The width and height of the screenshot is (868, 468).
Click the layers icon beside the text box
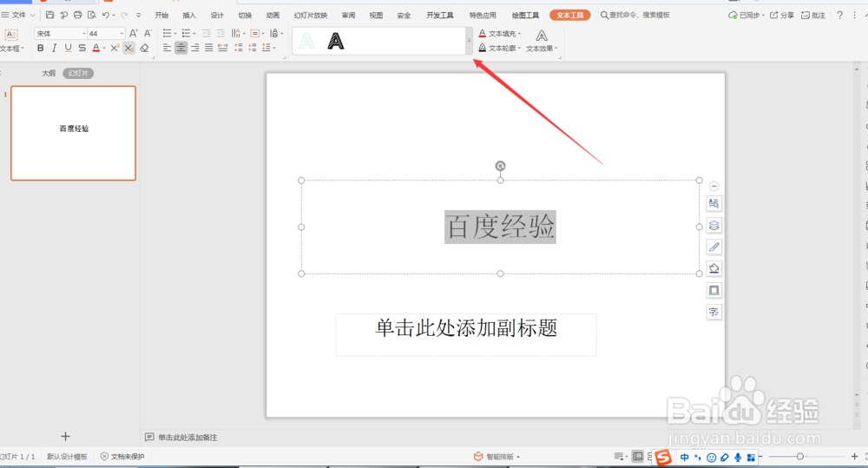(x=714, y=226)
